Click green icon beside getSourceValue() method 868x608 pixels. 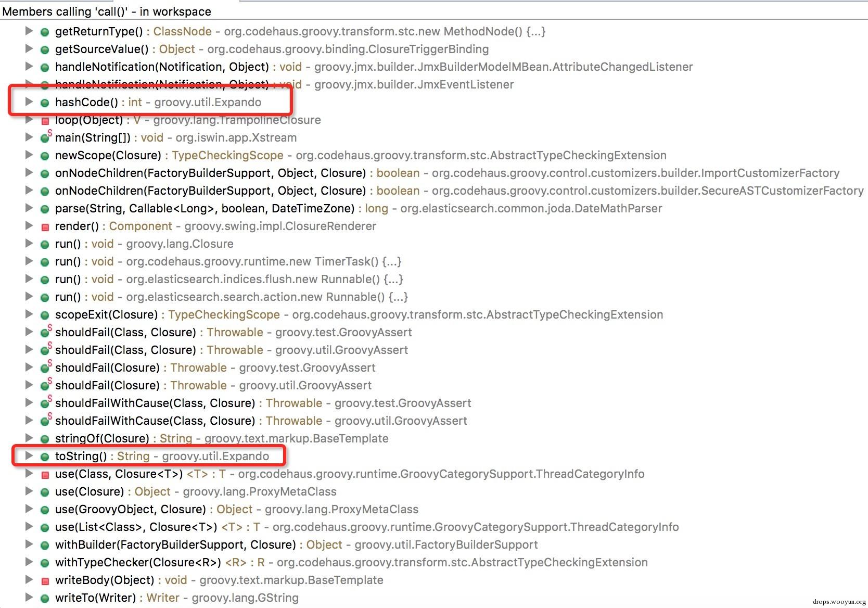coord(45,50)
